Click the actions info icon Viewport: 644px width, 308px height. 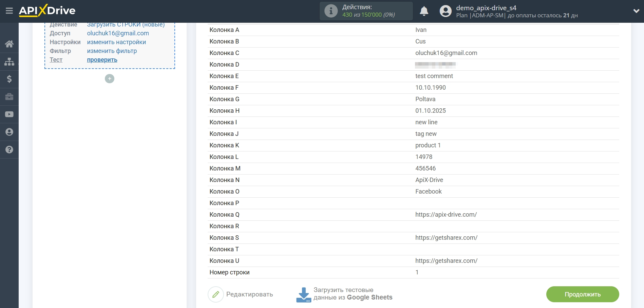(x=331, y=11)
